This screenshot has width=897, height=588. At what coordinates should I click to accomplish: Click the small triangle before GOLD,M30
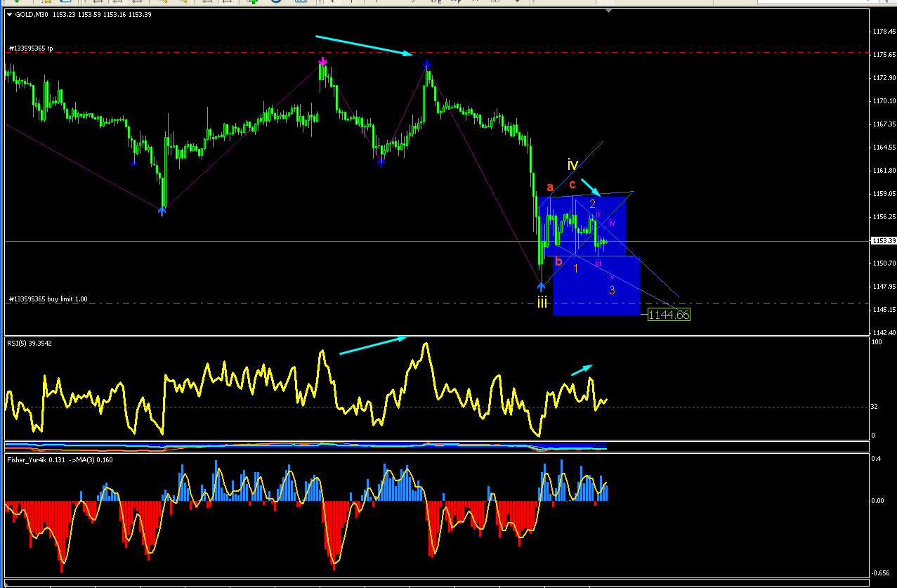pyautogui.click(x=8, y=14)
